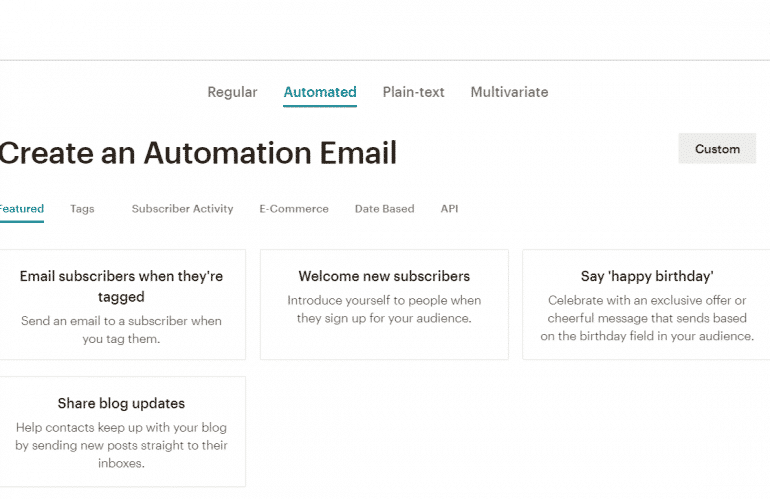Choose the Welcome new subscribers card
The width and height of the screenshot is (770, 499).
tap(384, 305)
